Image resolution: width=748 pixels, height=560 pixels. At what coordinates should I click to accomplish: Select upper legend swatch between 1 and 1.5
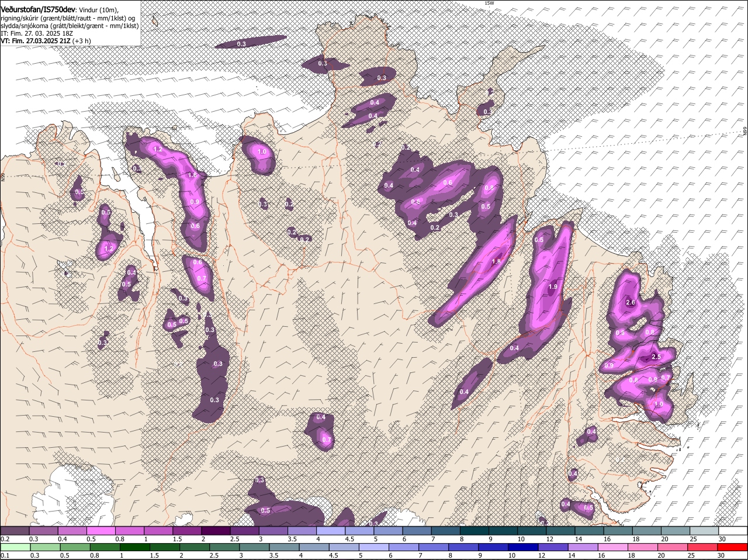click(158, 531)
